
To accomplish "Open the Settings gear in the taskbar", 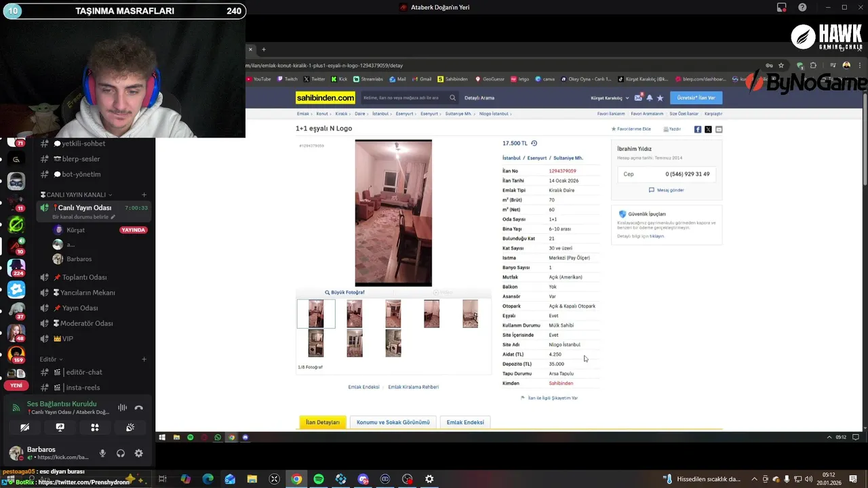I will 429,479.
